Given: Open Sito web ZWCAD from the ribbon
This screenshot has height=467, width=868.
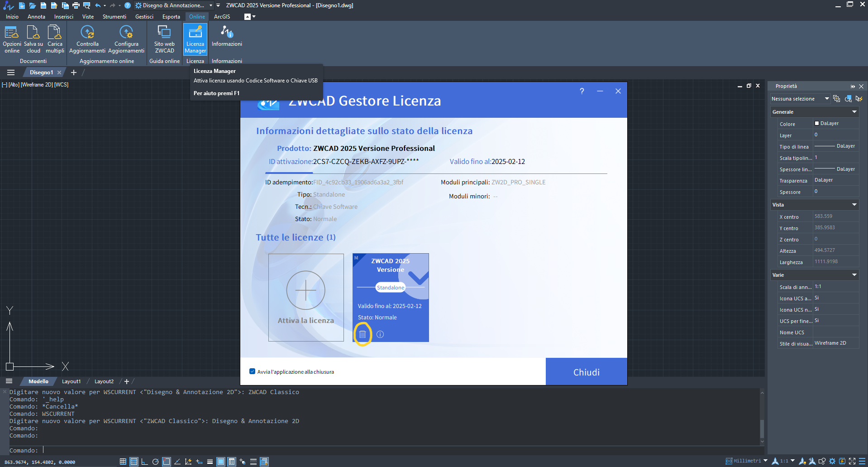Looking at the screenshot, I should click(x=164, y=39).
